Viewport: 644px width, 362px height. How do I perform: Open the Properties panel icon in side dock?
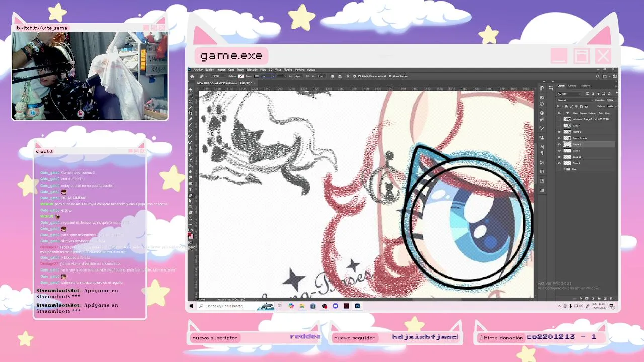point(542,97)
